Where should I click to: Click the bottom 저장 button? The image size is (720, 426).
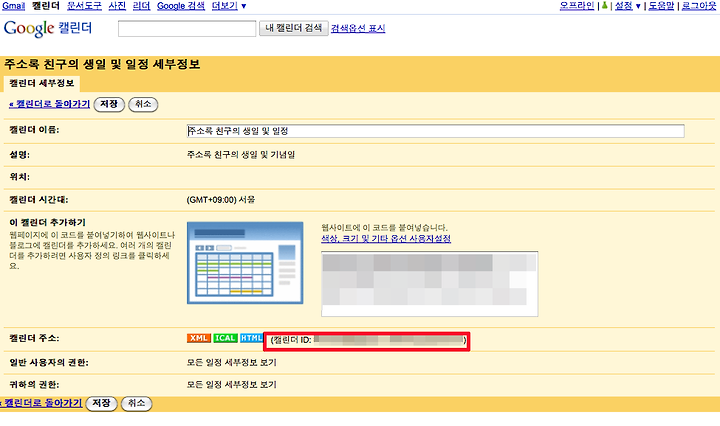point(101,403)
